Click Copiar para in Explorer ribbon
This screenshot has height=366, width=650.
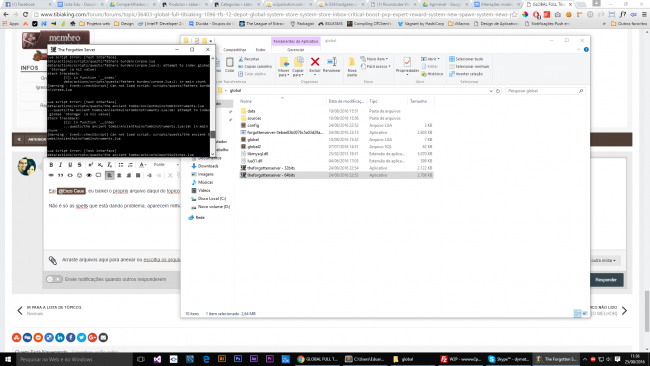[x=298, y=66]
